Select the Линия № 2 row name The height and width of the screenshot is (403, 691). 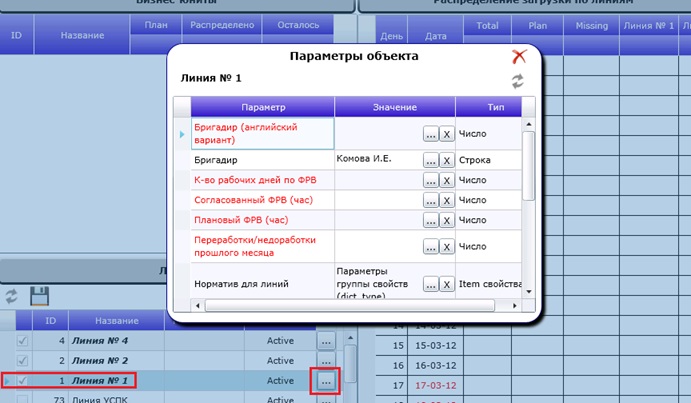point(100,361)
